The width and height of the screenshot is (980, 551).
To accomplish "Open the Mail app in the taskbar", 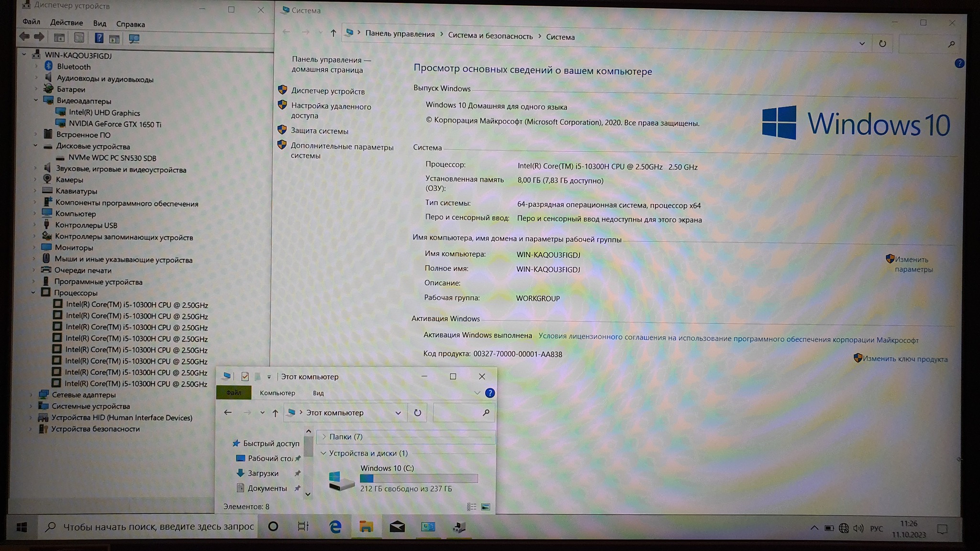I will tap(397, 527).
